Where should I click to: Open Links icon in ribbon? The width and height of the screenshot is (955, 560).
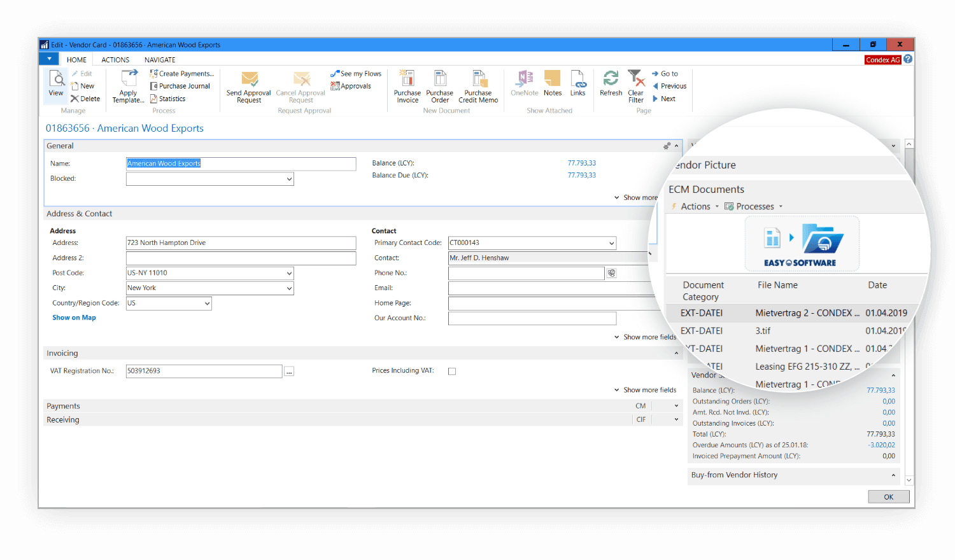[577, 83]
